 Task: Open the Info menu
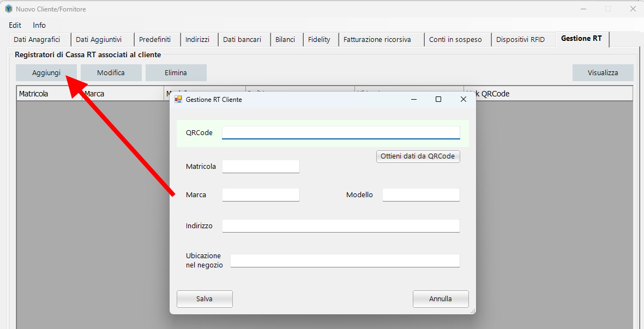coord(39,25)
